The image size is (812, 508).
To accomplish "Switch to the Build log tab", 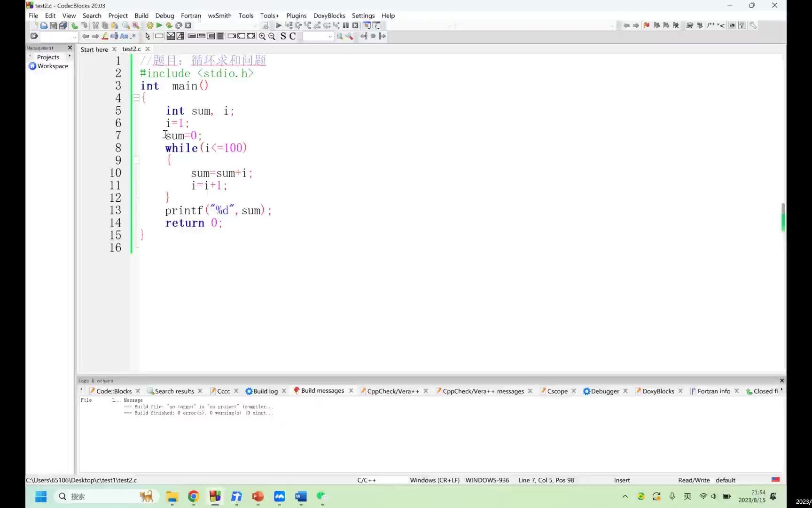I will (x=265, y=391).
